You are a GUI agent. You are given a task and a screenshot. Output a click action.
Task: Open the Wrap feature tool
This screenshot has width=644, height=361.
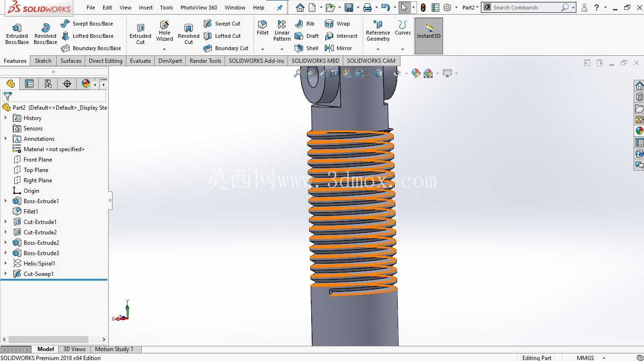click(x=338, y=24)
